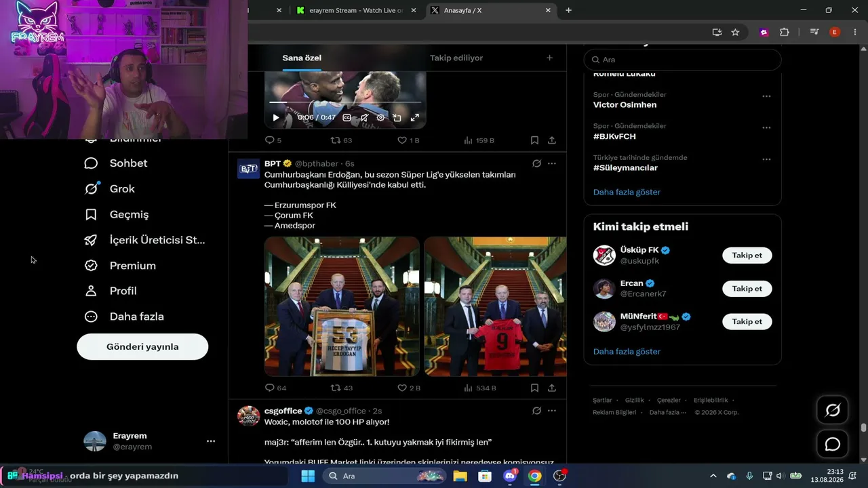Open İçerik Üreticisi studio rocket icon
This screenshot has width=868, height=488.
pyautogui.click(x=91, y=240)
